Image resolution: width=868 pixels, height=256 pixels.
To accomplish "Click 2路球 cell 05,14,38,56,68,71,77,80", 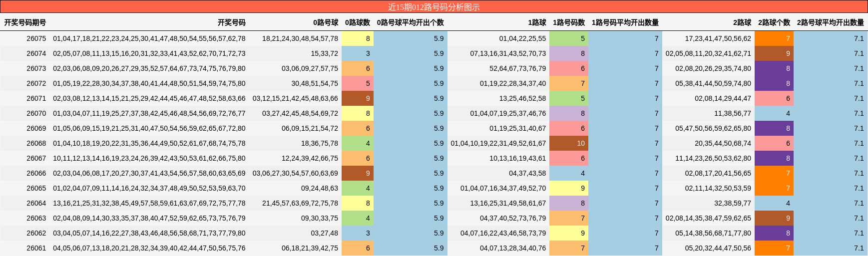I will tap(713, 233).
